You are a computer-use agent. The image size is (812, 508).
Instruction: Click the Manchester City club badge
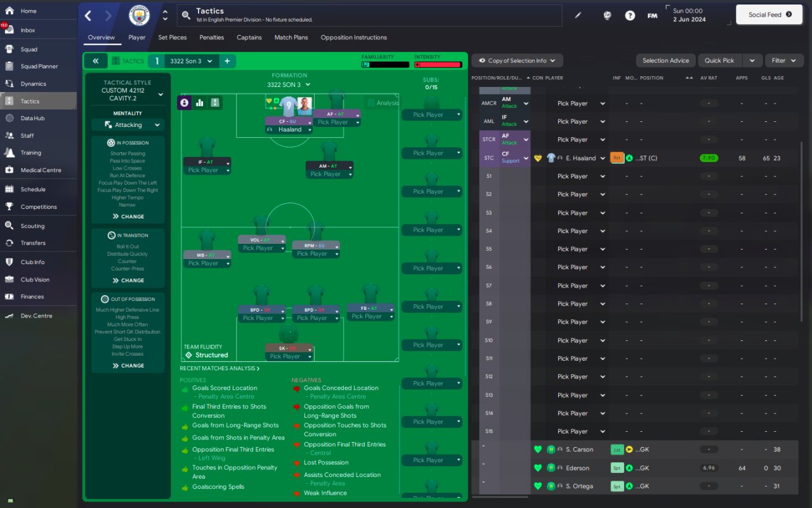(x=139, y=15)
